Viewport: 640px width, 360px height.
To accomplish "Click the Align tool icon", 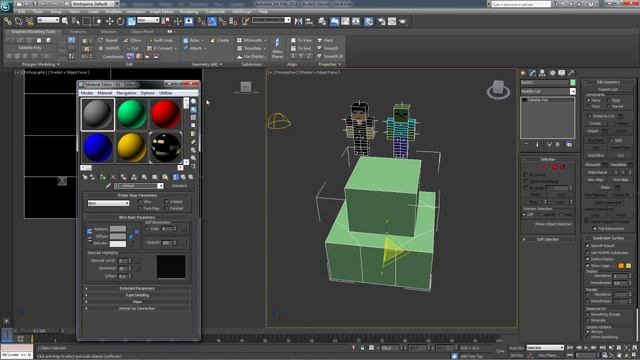I will [309, 21].
